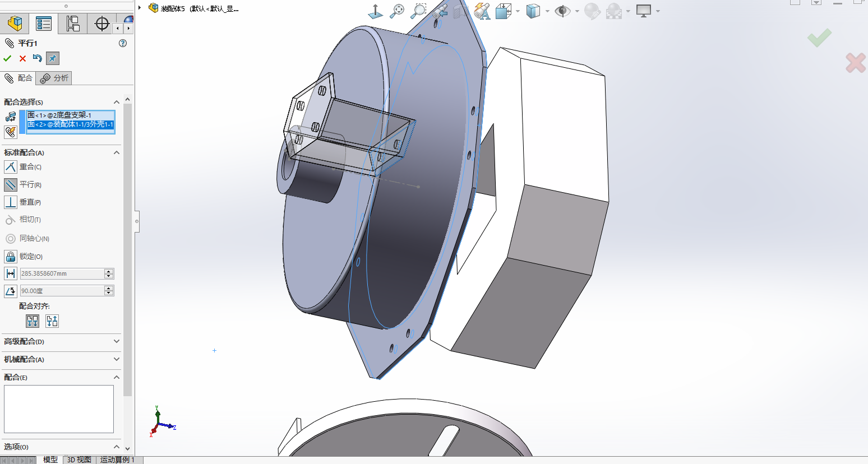Image resolution: width=868 pixels, height=464 pixels.
Task: Open help for the 平行1 mate
Action: point(123,43)
